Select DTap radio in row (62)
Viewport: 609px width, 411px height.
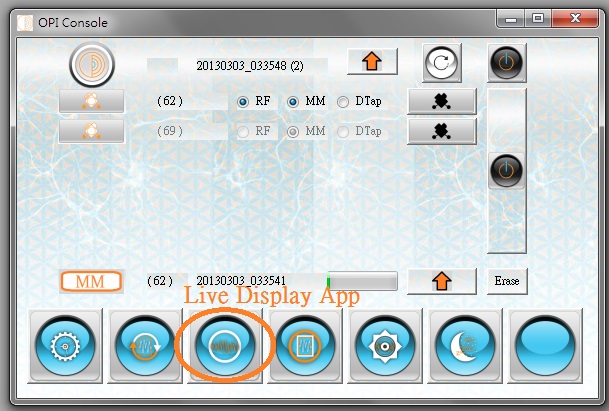coord(343,102)
